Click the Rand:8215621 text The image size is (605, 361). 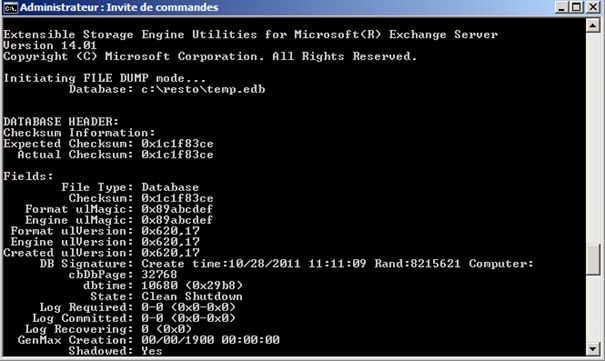point(417,264)
